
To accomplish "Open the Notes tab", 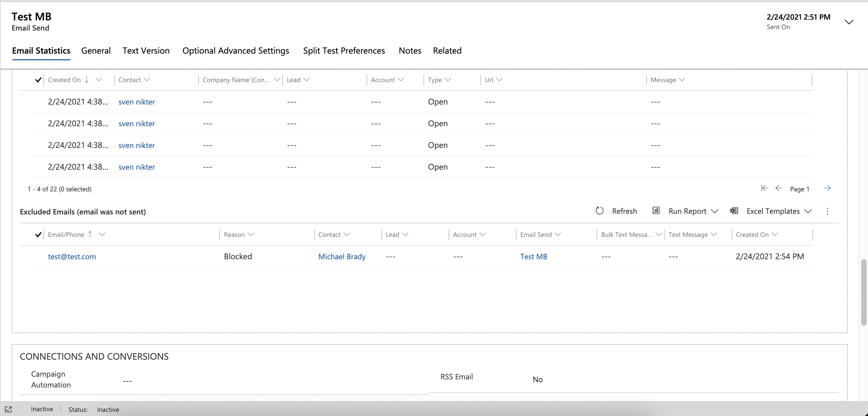I will coord(410,51).
